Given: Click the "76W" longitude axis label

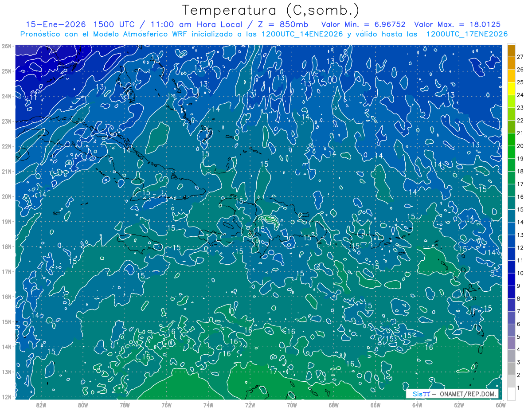Looking at the screenshot, I should click(x=167, y=405).
